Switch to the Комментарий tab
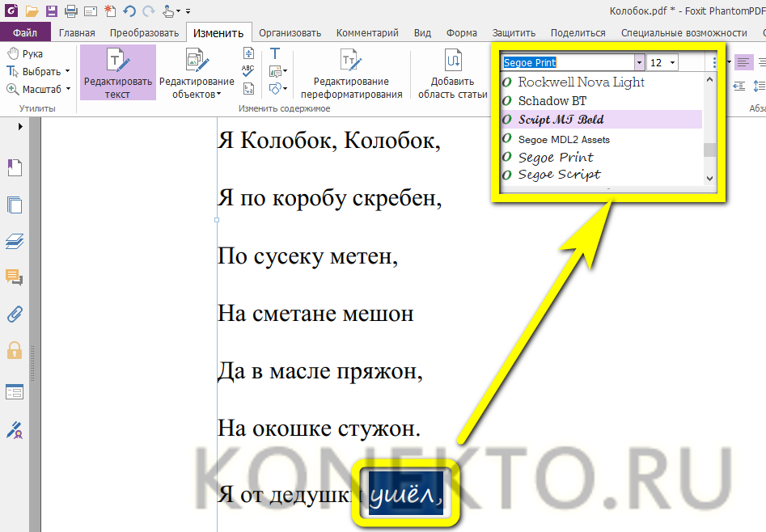This screenshot has width=766, height=532. click(367, 33)
